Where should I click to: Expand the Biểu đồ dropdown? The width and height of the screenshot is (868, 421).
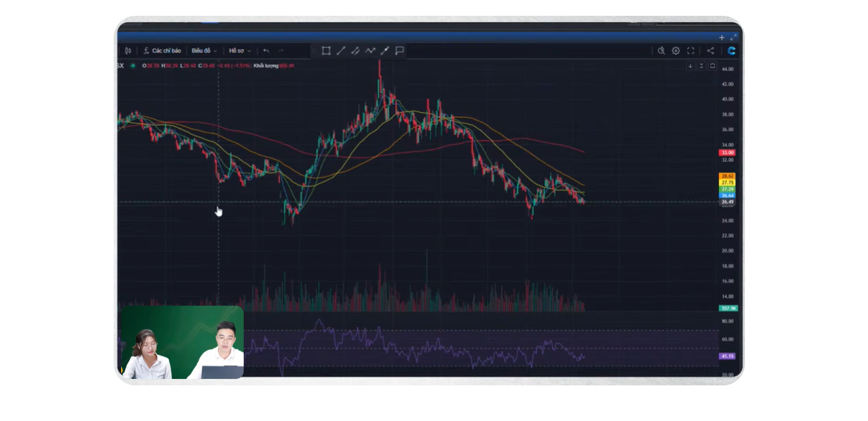click(x=204, y=50)
